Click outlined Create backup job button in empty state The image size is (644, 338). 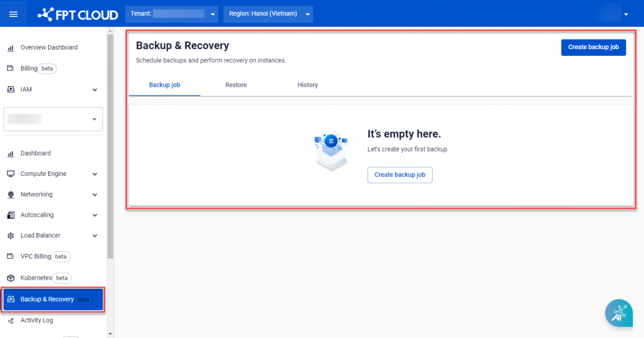399,175
